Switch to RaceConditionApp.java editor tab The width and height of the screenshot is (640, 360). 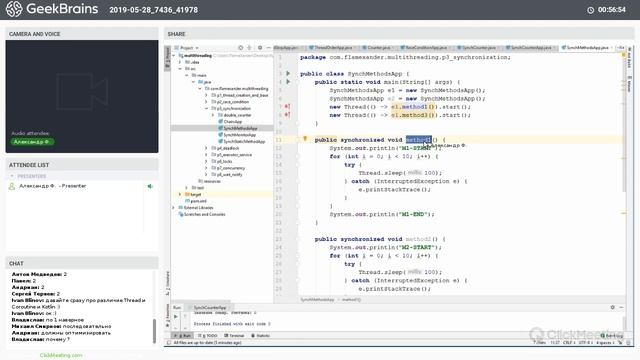point(427,48)
